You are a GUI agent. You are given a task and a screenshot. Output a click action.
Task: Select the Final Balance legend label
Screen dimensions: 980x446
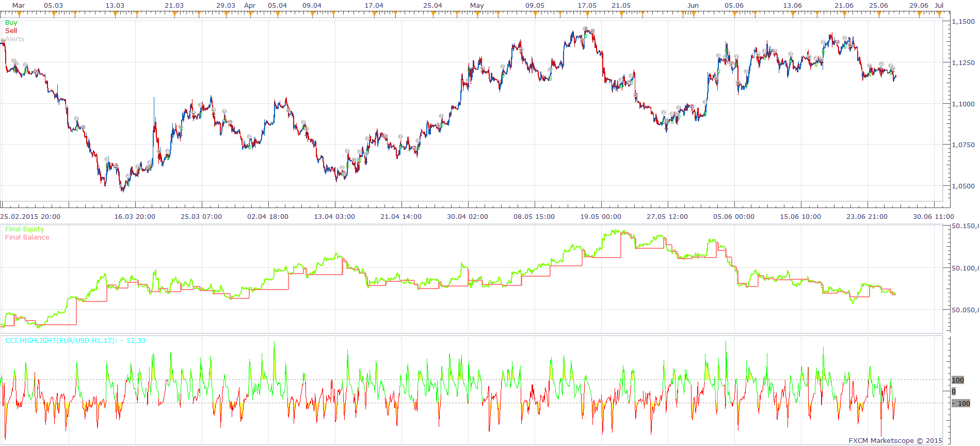27,237
